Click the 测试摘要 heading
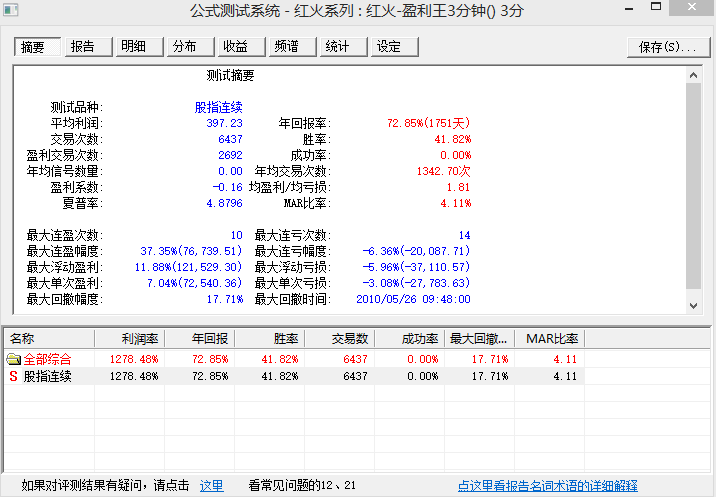The image size is (716, 497). pos(230,75)
